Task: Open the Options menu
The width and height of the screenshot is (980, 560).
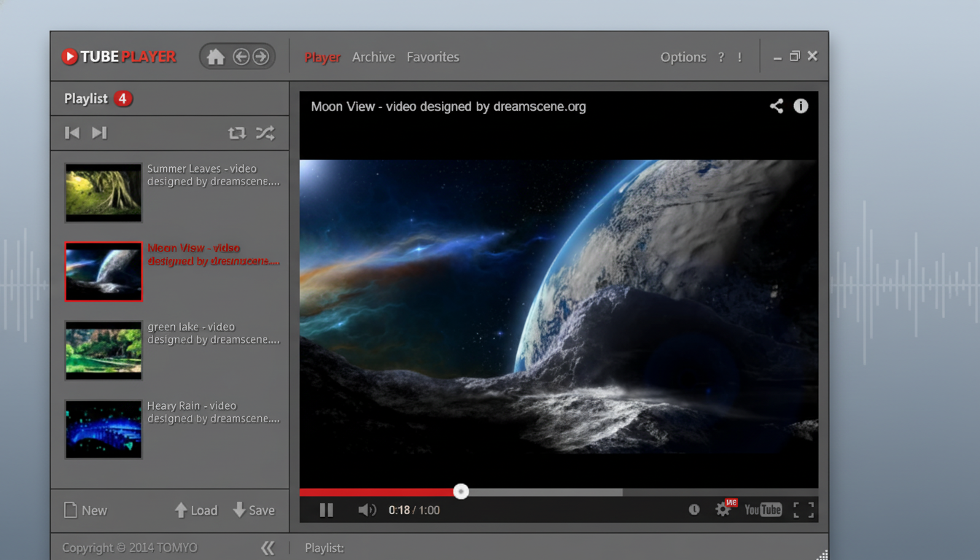Action: pos(682,57)
